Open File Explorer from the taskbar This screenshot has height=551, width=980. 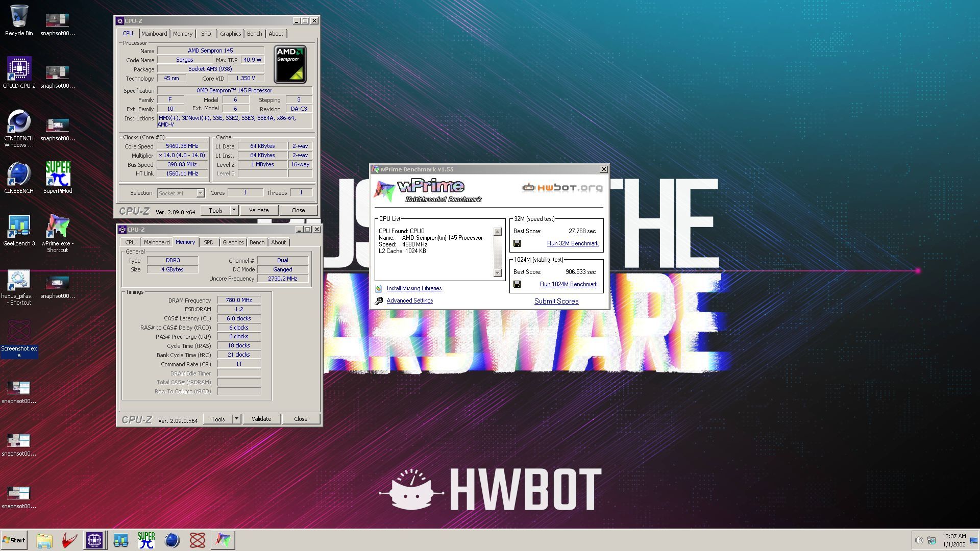coord(44,540)
